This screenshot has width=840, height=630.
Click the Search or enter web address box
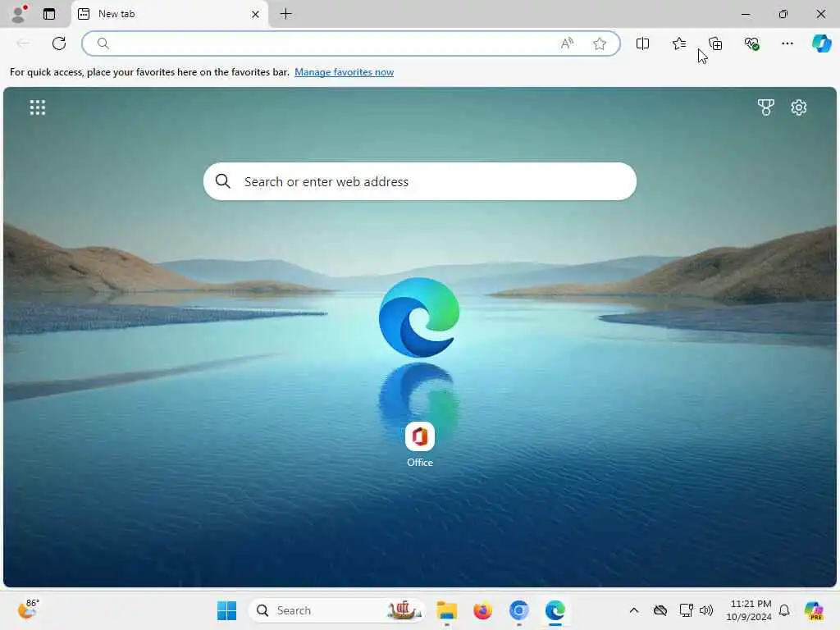click(420, 181)
